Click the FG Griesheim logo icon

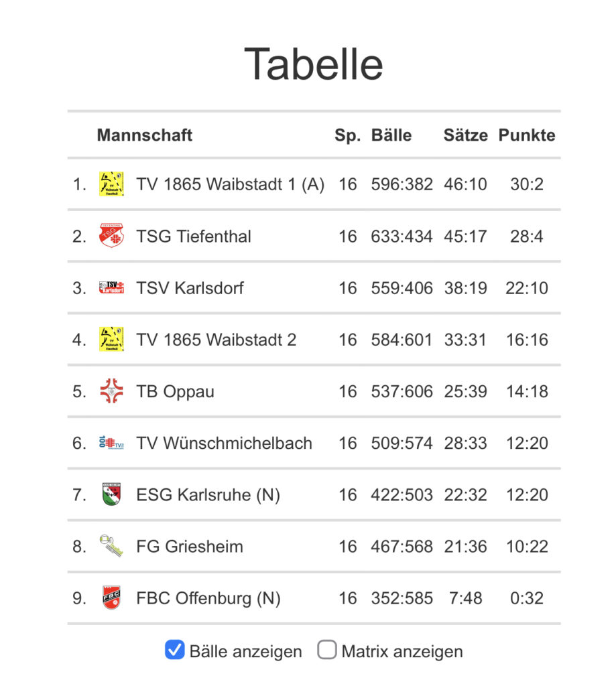tap(111, 546)
